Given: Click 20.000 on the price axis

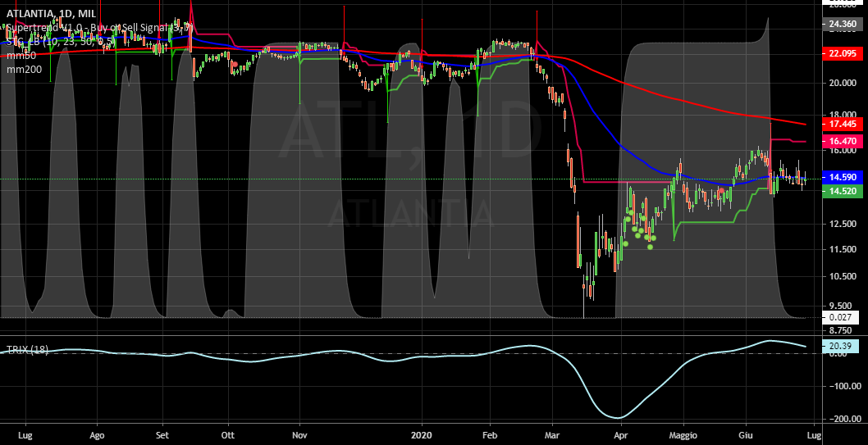Looking at the screenshot, I should tap(842, 83).
